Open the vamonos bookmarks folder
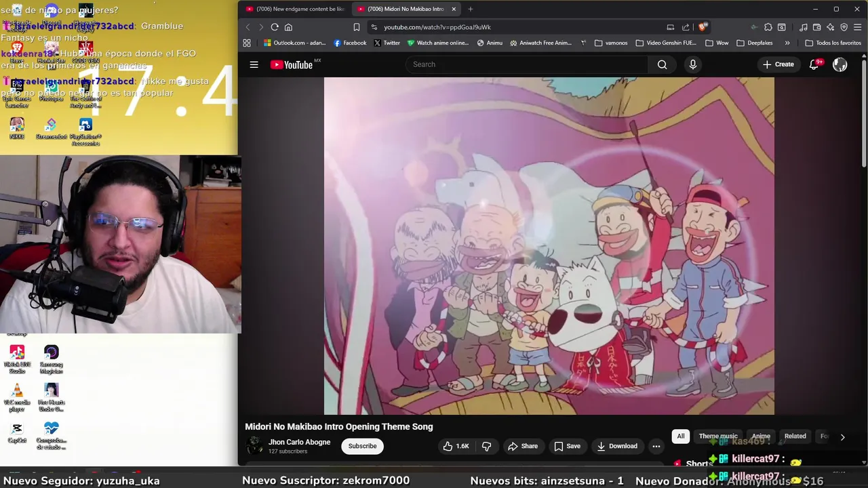The image size is (868, 488). (610, 43)
